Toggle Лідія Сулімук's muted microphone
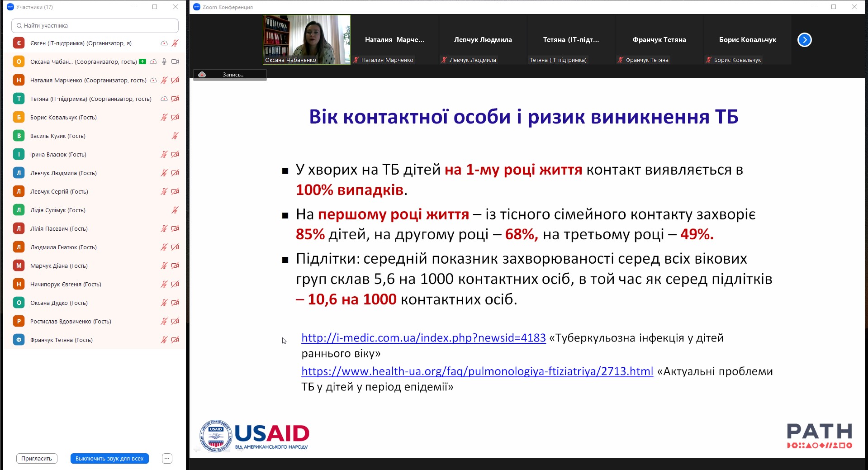This screenshot has height=470, width=868. [x=175, y=210]
